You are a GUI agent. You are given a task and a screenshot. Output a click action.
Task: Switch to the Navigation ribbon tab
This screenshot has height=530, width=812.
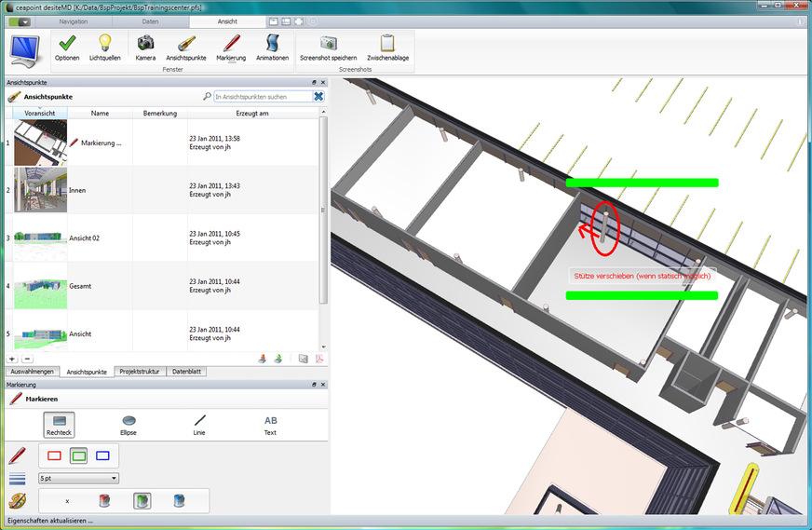click(73, 20)
